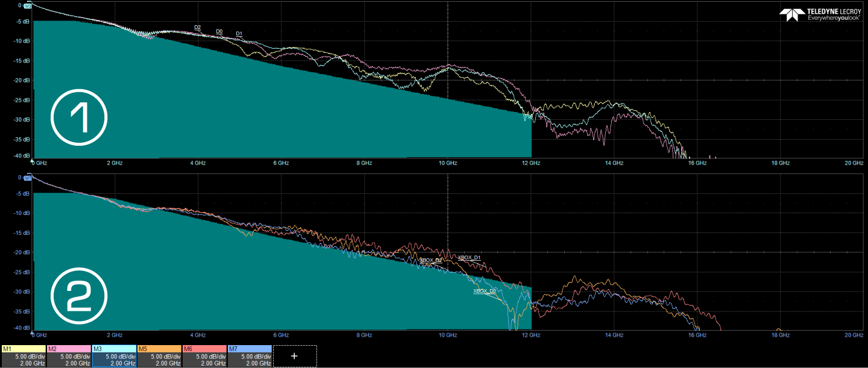Click the Teledyne LeCroy logo
Viewport: 868px width, 368px height.
(x=821, y=14)
